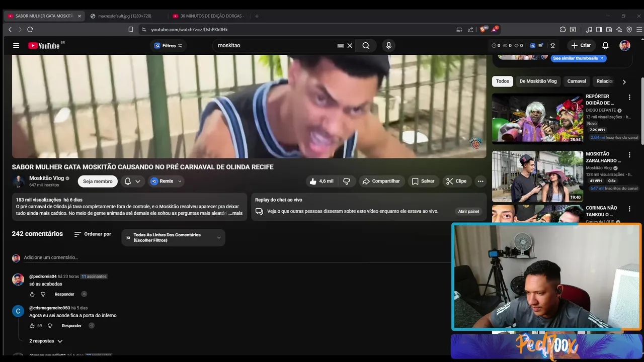Screen dimensions: 644x362
Task: Open Leo AI sparkle icon
Action: point(619,30)
